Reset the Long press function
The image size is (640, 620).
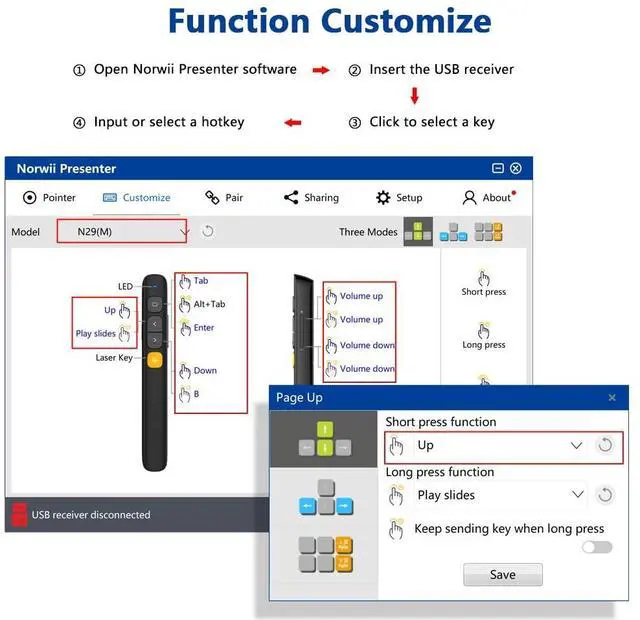pos(605,495)
